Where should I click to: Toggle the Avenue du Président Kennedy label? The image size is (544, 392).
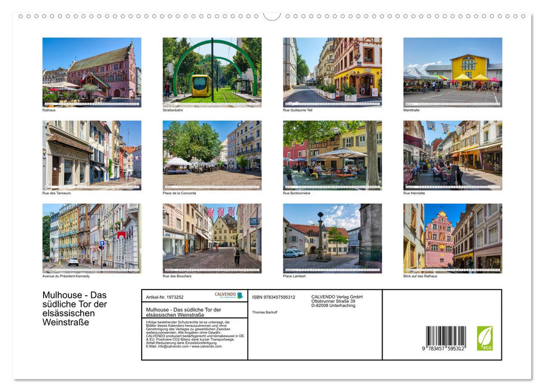click(x=64, y=275)
